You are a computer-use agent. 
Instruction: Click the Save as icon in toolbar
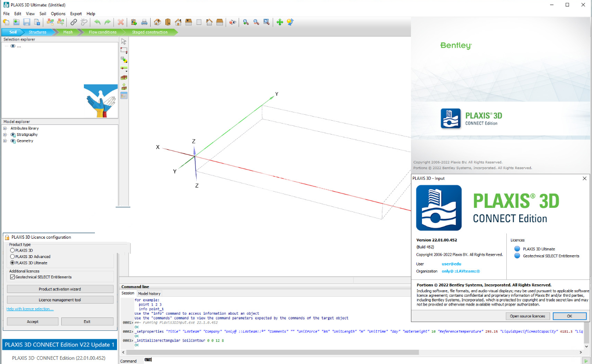click(37, 22)
